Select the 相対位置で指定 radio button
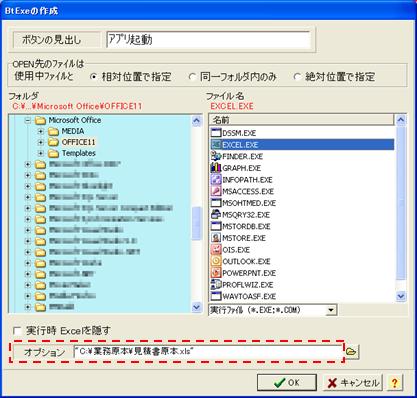 (x=94, y=77)
